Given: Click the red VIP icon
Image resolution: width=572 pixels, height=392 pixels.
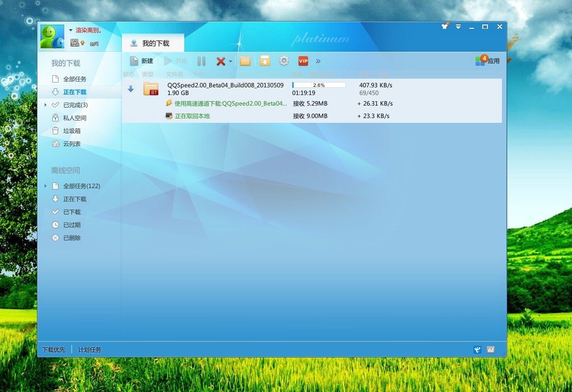Looking at the screenshot, I should click(303, 61).
